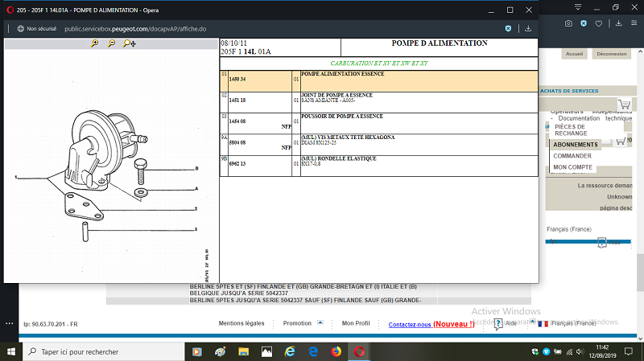644x361 pixels.
Task: Follow the Contactez-nous link
Action: pyautogui.click(x=410, y=324)
